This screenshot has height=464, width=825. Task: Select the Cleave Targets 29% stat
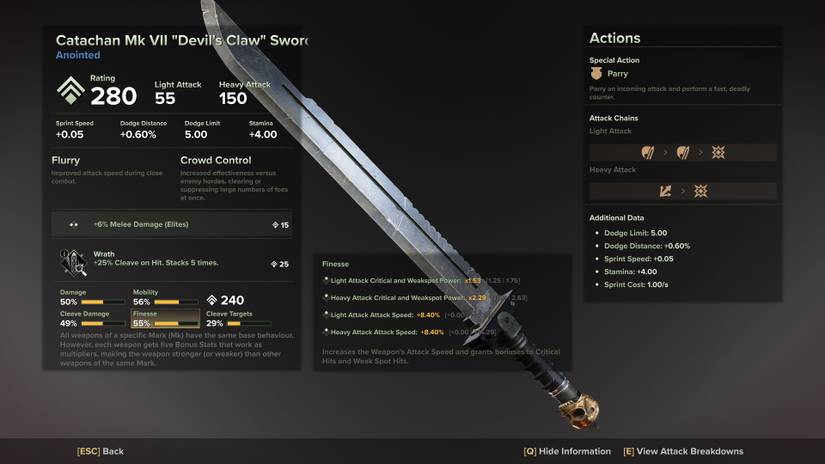point(239,318)
